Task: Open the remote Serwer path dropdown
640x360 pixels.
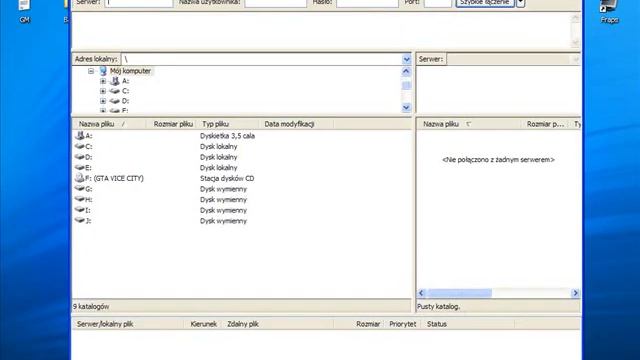Action: click(575, 60)
